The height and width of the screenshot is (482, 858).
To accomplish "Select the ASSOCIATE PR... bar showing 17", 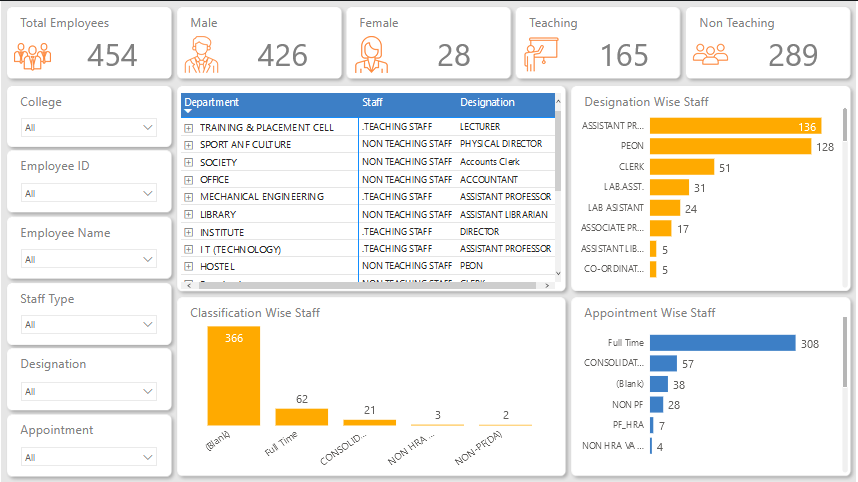I will point(660,228).
